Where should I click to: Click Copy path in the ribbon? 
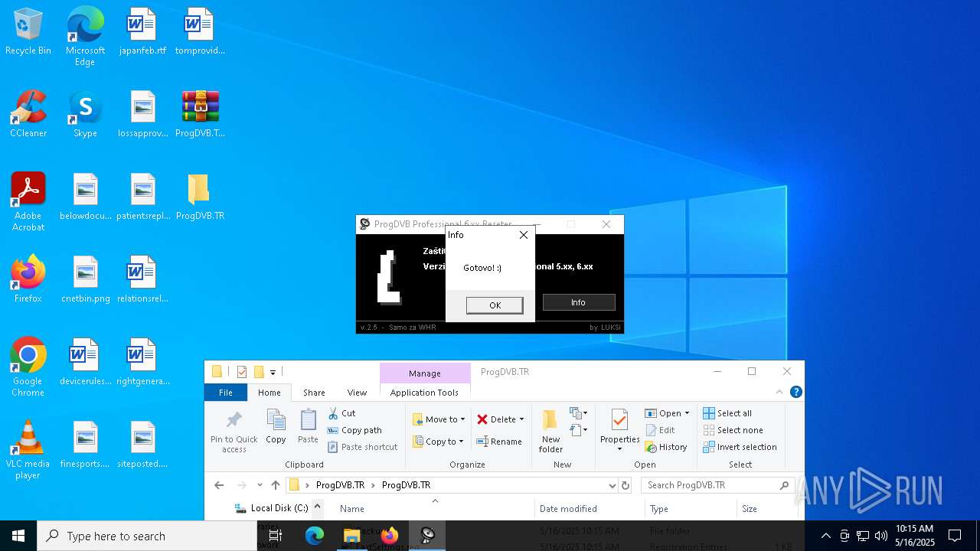tap(354, 430)
